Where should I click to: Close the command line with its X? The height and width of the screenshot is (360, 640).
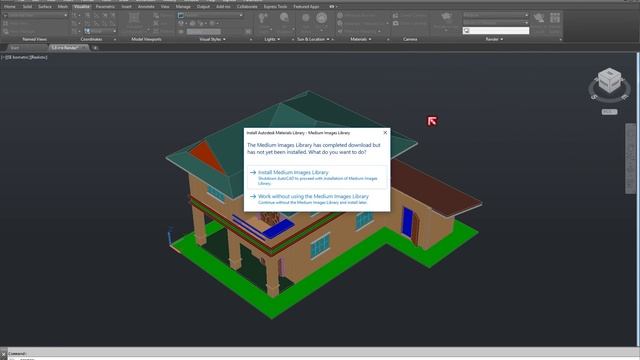3,354
